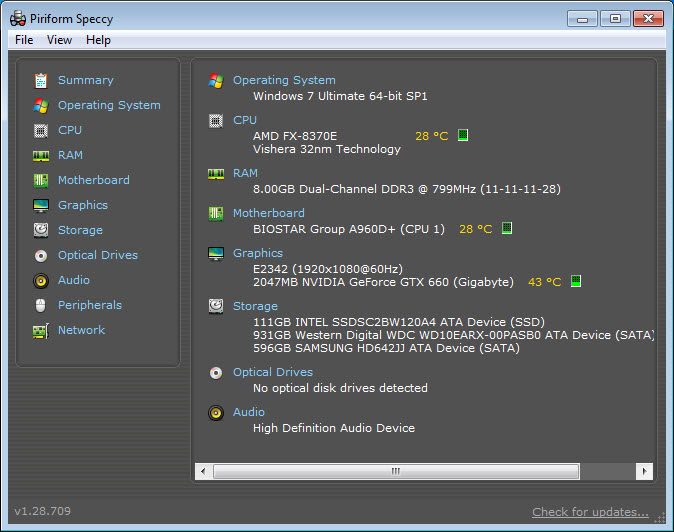Click the BIOSTAR Group A960D+ text
This screenshot has width=674, height=532.
click(349, 229)
